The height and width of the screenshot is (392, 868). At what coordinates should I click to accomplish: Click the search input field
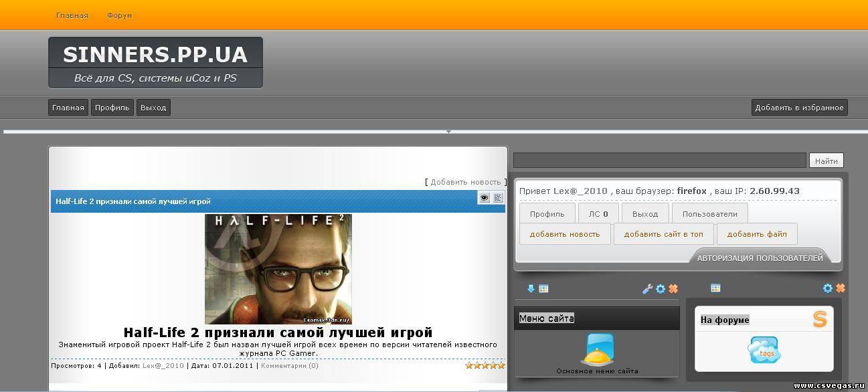(660, 161)
